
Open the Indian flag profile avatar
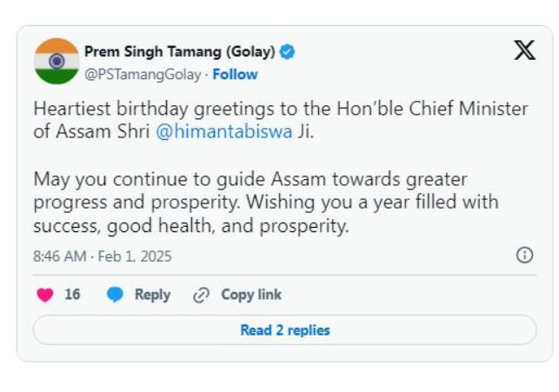pos(57,62)
